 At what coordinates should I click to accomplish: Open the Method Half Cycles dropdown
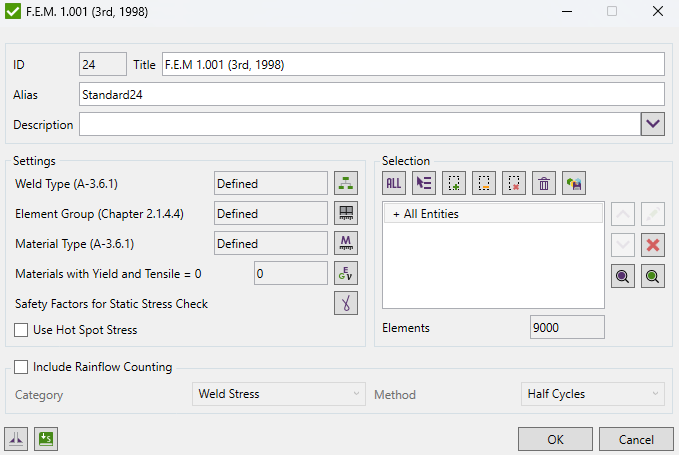(x=592, y=394)
